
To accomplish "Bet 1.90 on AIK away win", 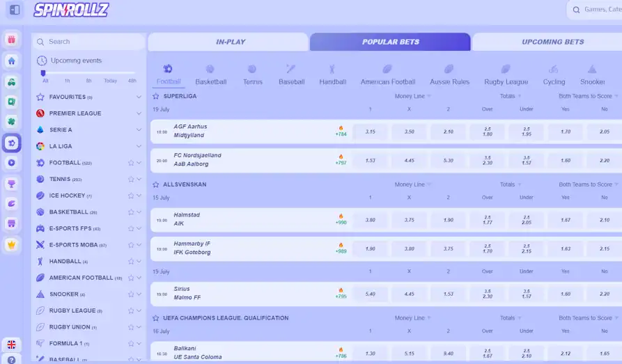I will tap(449, 220).
